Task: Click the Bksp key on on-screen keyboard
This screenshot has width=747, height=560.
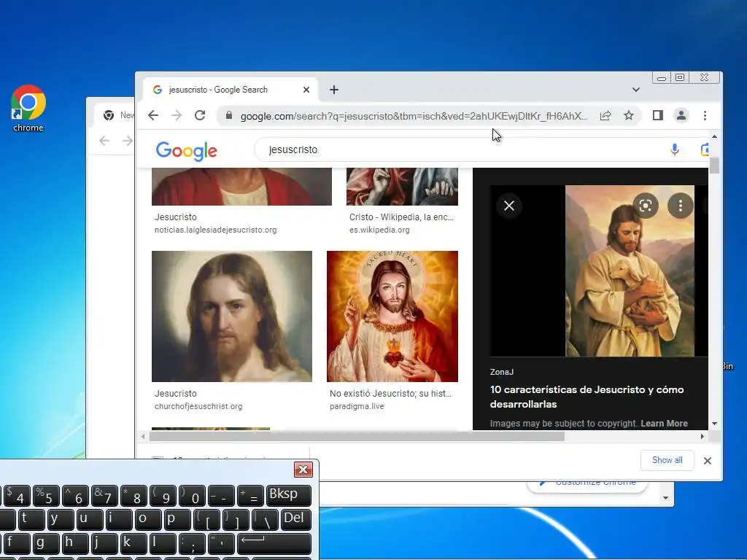Action: point(288,495)
